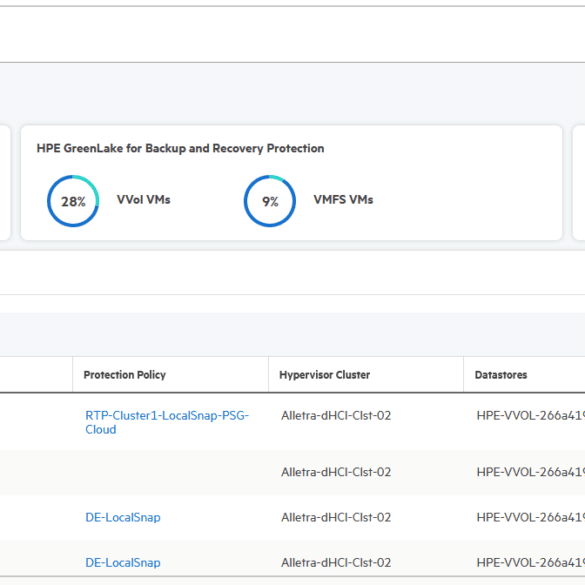Click the 9% VMFS VMs donut chart
This screenshot has width=585, height=585.
pos(270,201)
